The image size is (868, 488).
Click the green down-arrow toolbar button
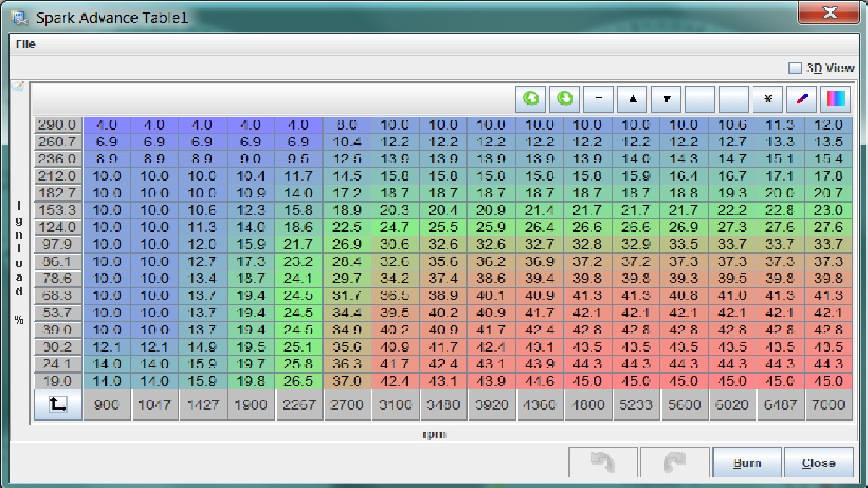coord(565,99)
